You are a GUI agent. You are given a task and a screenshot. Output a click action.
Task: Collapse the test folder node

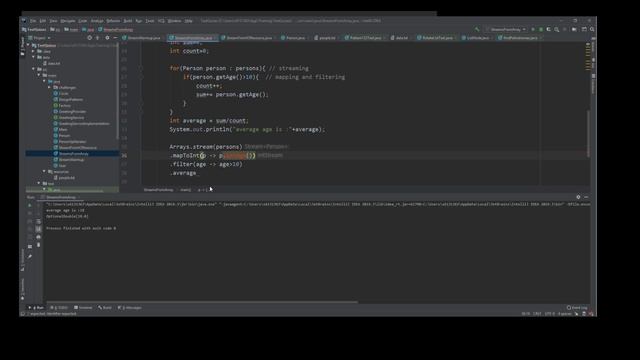pyautogui.click(x=39, y=184)
